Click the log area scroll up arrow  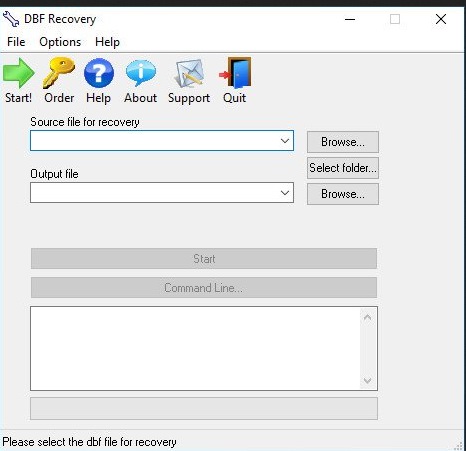point(368,317)
